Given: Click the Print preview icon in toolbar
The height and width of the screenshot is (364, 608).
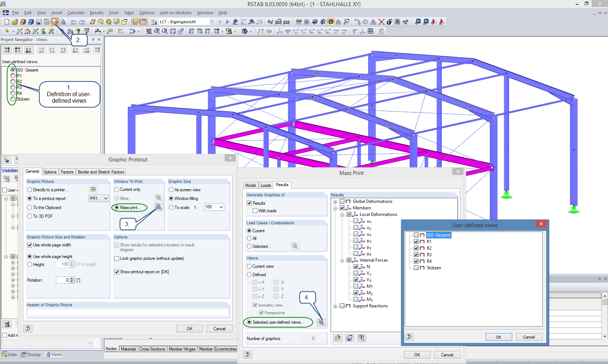Looking at the screenshot, I should point(63,22).
